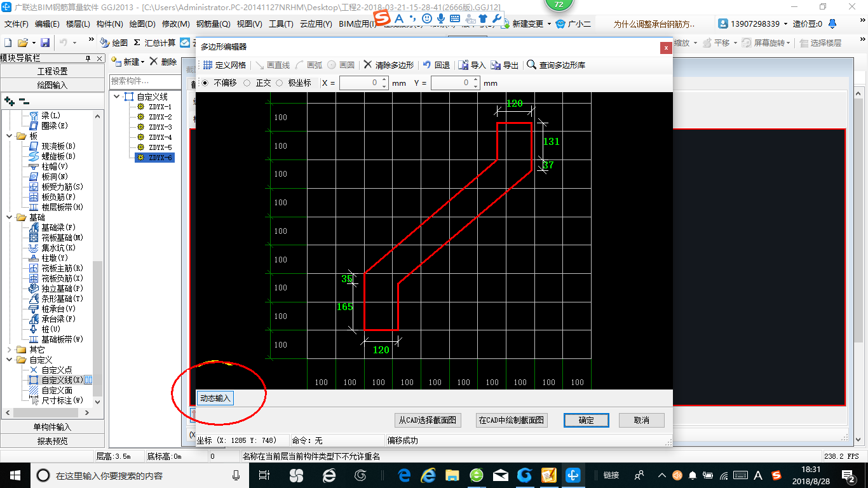Screen dimensions: 868x488
Task: Click the X offset input field
Action: (x=363, y=83)
